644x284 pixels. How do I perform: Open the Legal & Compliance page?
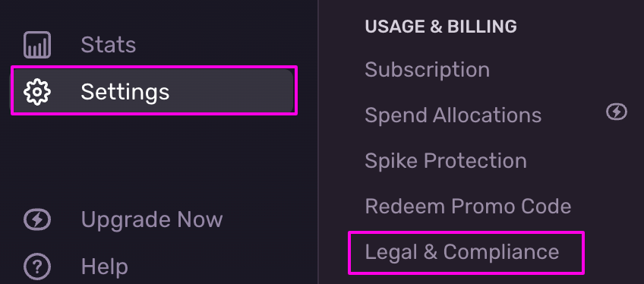[462, 252]
